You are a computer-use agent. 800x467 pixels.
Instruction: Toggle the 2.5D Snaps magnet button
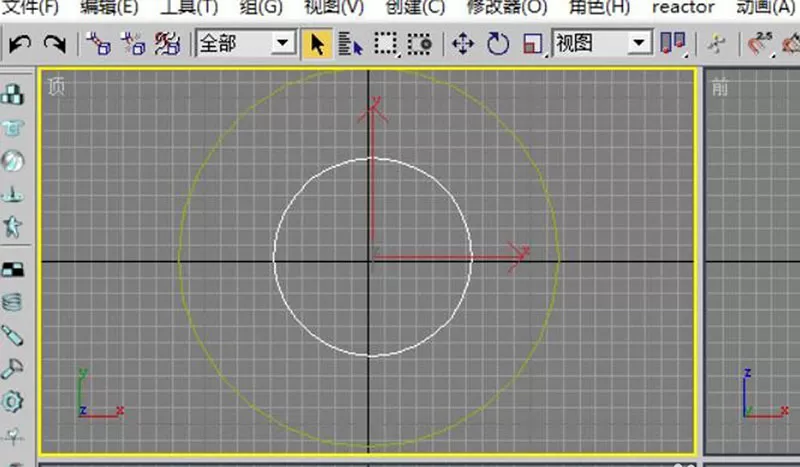[760, 44]
